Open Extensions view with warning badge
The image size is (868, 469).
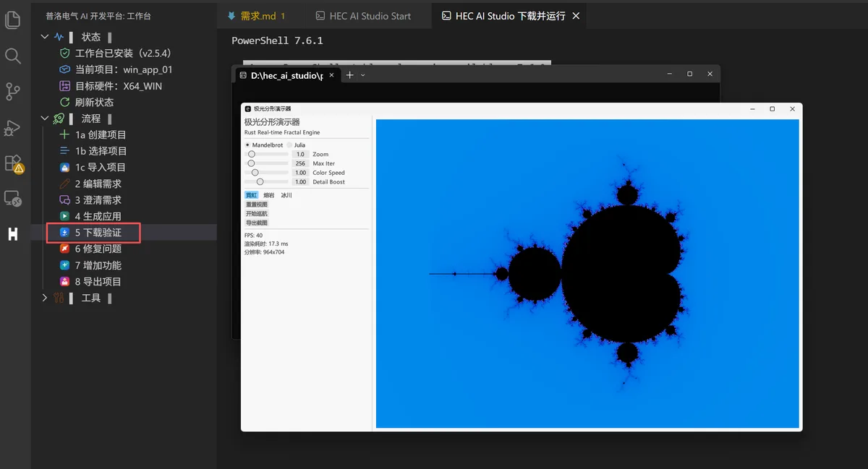[14, 163]
